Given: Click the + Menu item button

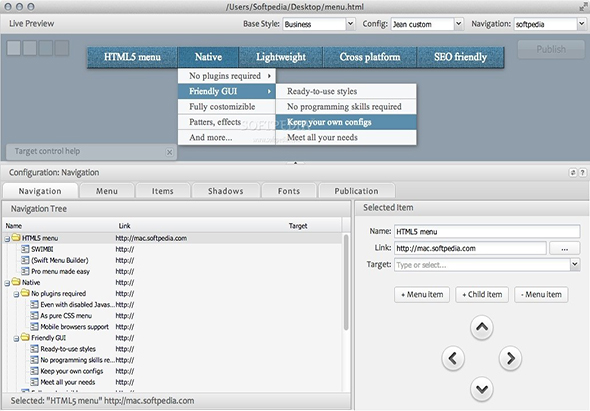Looking at the screenshot, I should tap(422, 294).
